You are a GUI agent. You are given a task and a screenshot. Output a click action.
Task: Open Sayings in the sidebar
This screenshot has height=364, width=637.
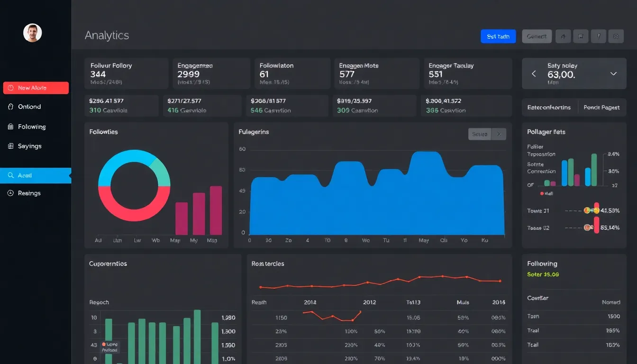click(29, 146)
